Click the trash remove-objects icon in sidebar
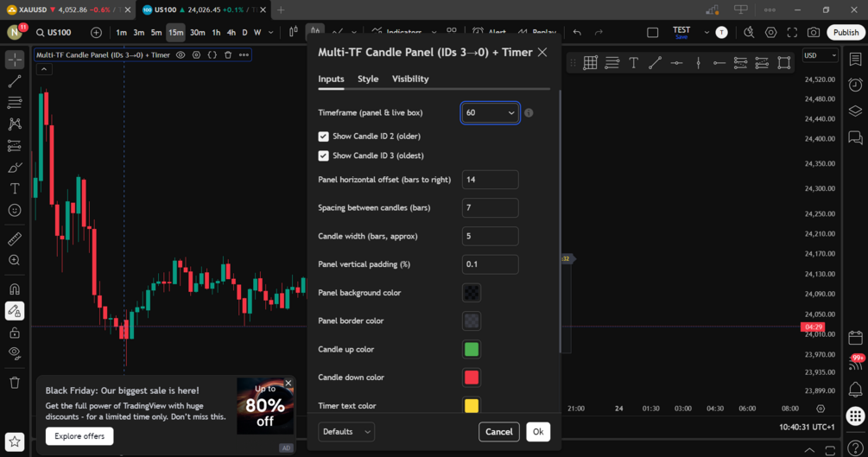Screen dimensions: 868x457 coord(15,382)
